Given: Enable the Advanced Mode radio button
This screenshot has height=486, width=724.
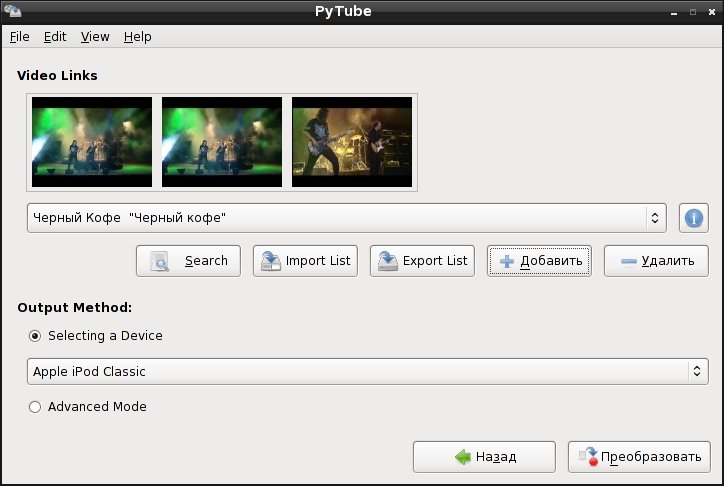Looking at the screenshot, I should [35, 407].
